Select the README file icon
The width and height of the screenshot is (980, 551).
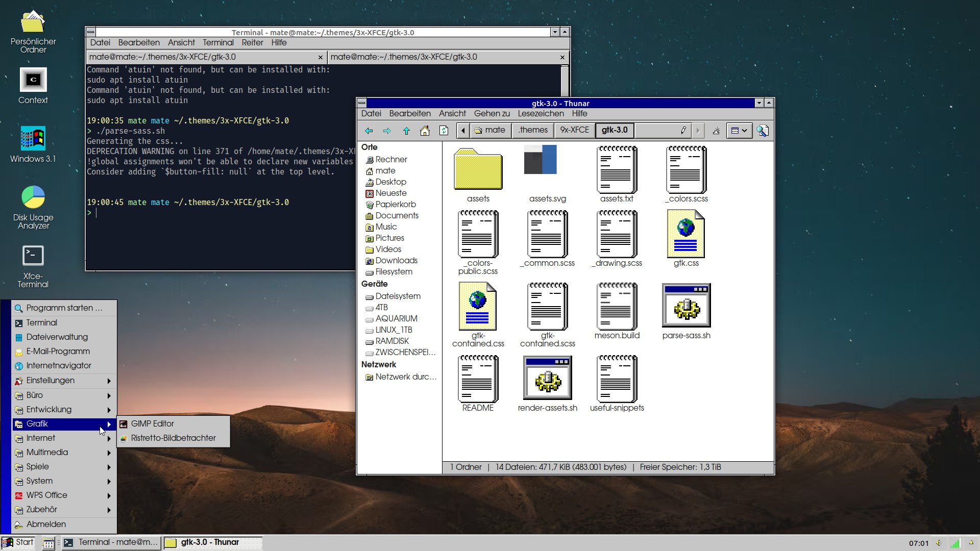click(x=478, y=379)
